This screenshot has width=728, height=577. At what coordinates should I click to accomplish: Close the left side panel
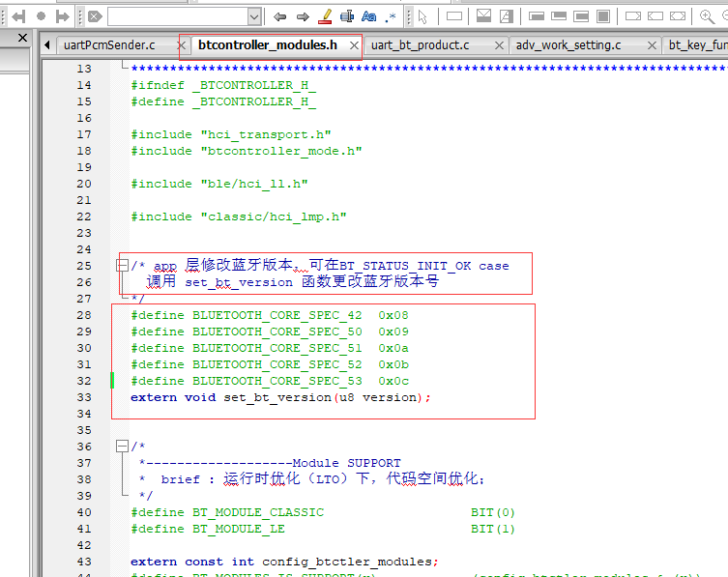click(x=22, y=38)
